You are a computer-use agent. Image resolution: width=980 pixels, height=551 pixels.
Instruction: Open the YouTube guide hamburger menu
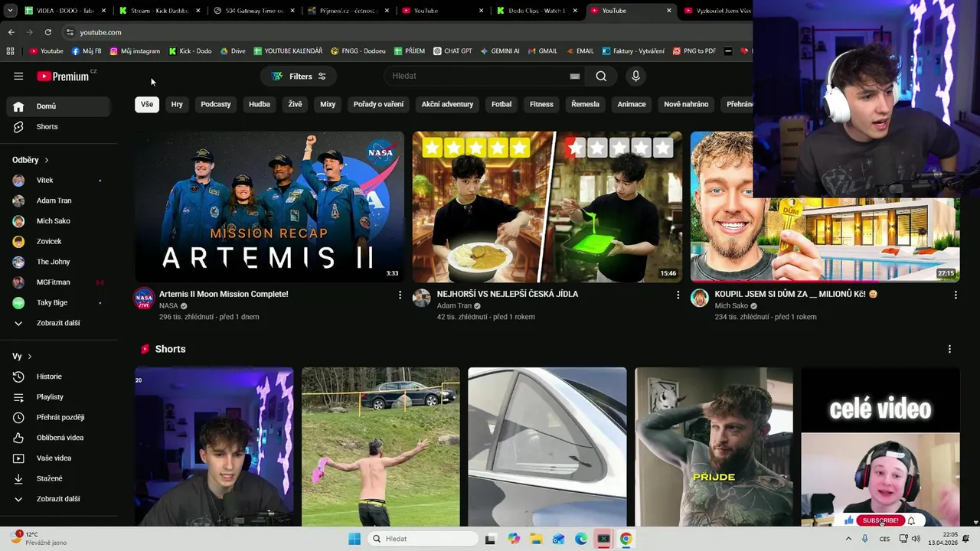pyautogui.click(x=18, y=76)
